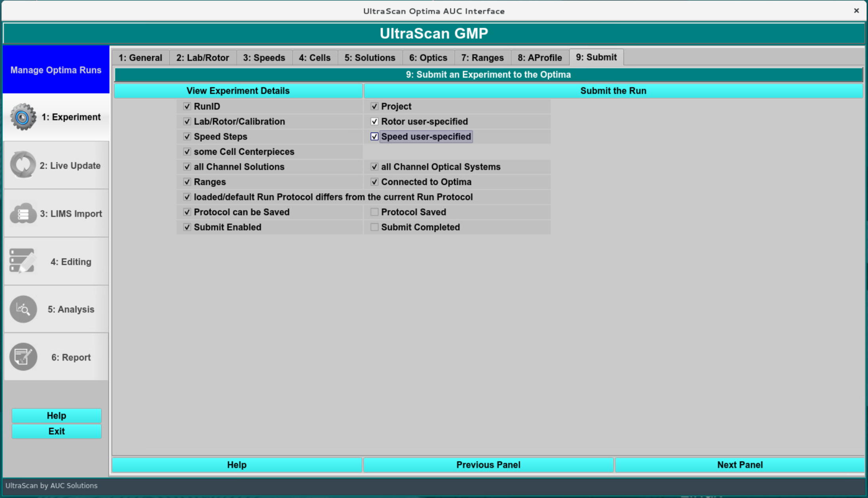
Task: Toggle the Speed user-specified checkbox
Action: coord(374,137)
